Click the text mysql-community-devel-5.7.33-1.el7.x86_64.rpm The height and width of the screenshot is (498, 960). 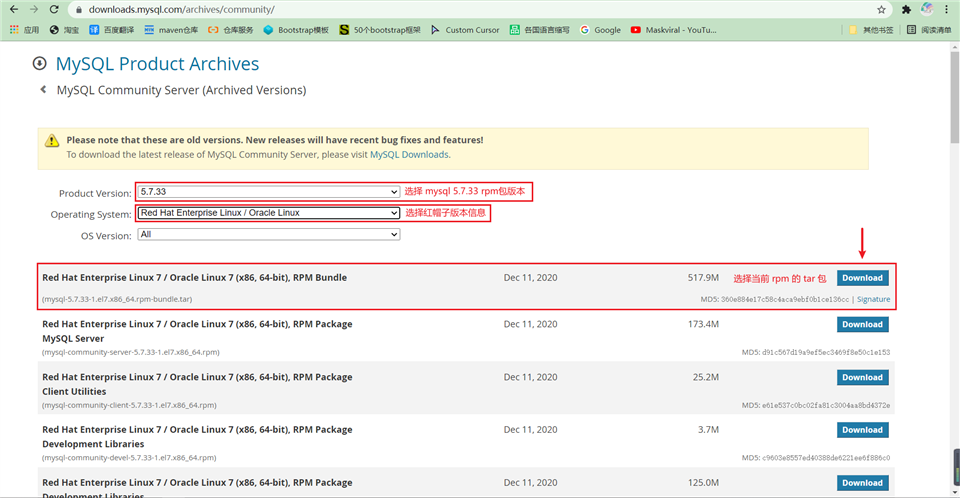129,458
